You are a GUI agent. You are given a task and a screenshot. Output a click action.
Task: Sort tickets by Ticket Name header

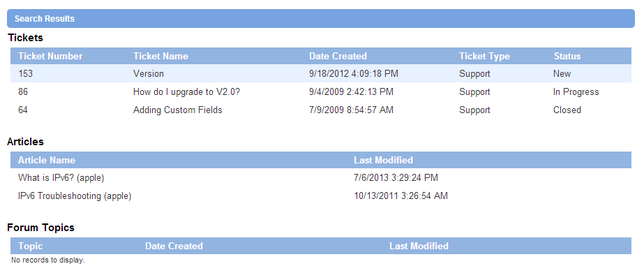coord(160,56)
